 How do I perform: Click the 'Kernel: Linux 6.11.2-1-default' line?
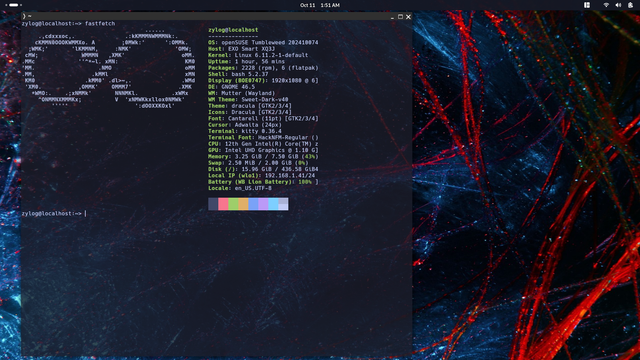click(x=258, y=55)
